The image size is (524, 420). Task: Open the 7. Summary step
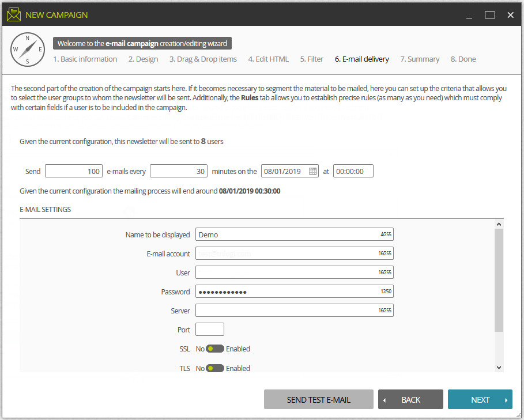click(420, 59)
